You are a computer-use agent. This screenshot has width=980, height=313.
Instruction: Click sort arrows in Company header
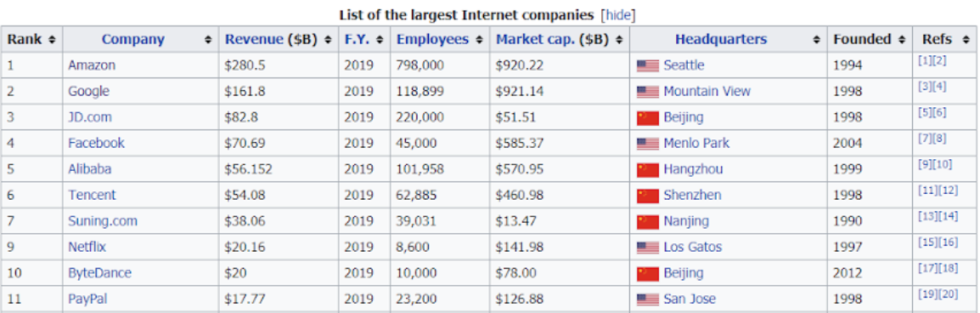point(208,39)
